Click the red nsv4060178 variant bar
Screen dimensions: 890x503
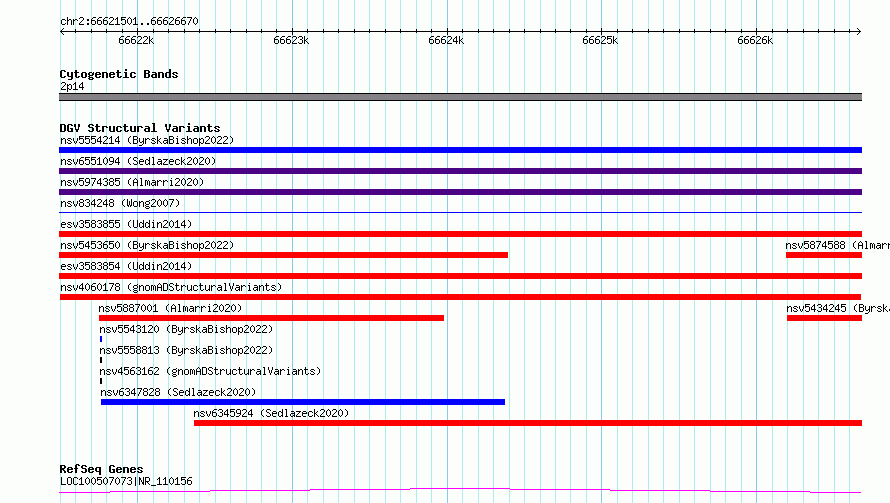460,297
